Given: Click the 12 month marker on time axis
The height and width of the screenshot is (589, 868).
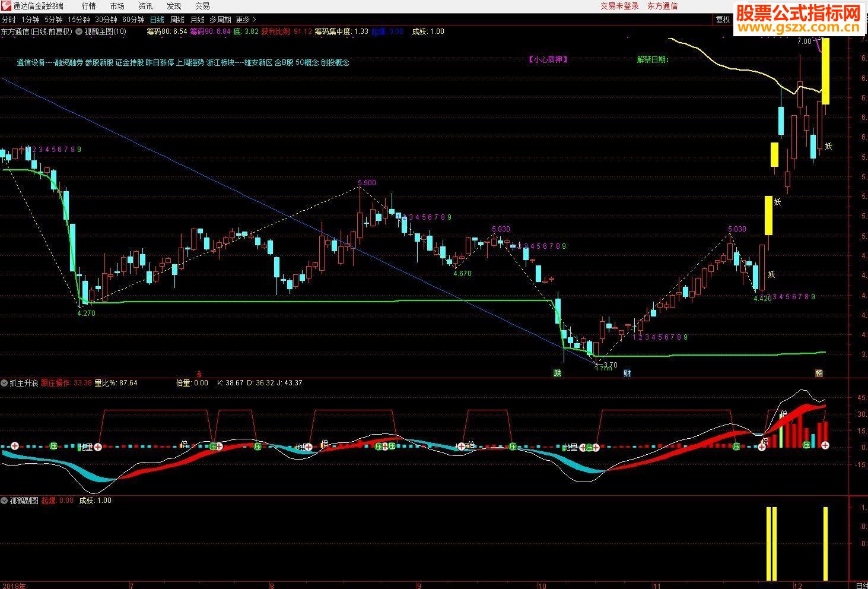Looking at the screenshot, I should click(797, 585).
